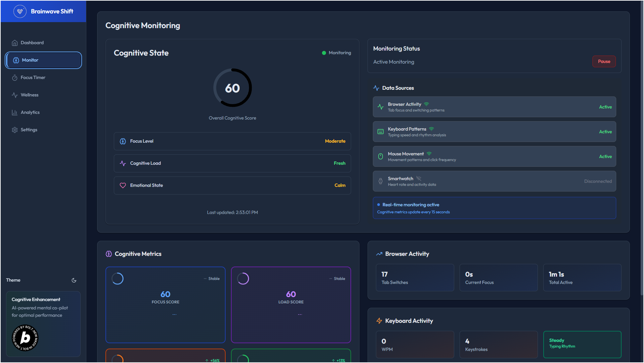Click the Keyboard Patterns keyboard icon
This screenshot has width=644, height=363.
[x=381, y=132]
